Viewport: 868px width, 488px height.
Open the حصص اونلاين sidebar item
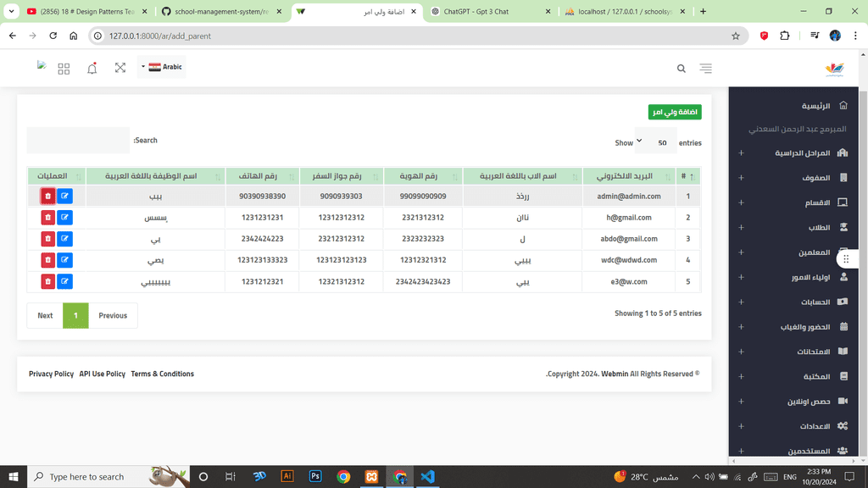793,402
